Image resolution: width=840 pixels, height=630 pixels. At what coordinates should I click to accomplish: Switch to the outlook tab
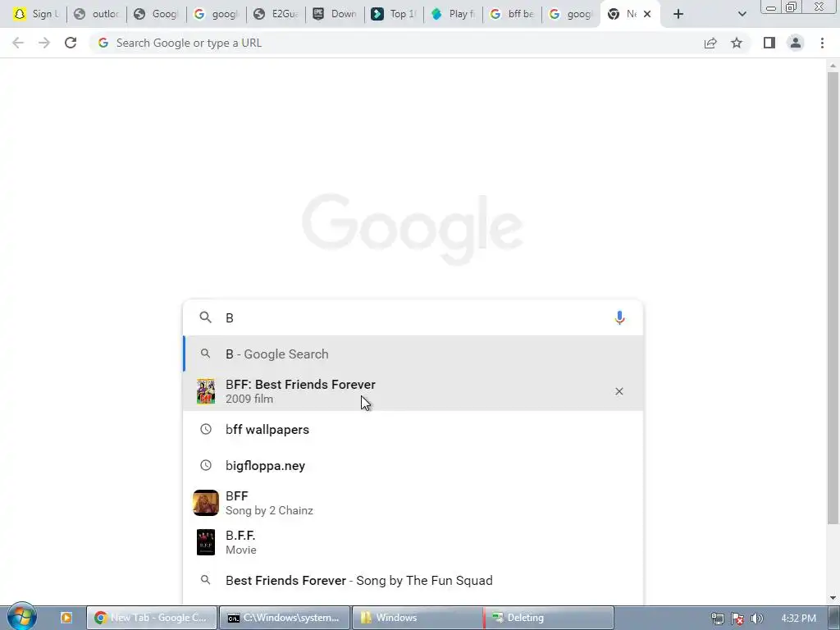point(97,14)
